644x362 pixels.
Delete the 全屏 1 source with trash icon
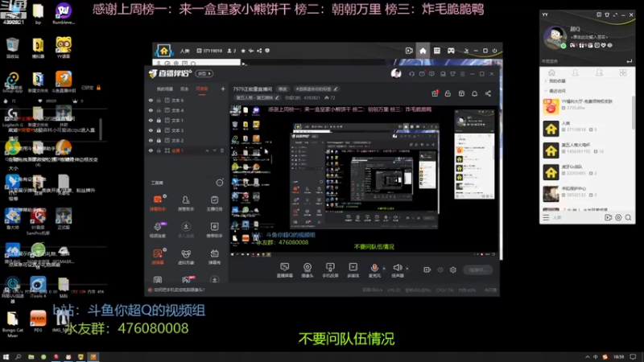coord(222,150)
